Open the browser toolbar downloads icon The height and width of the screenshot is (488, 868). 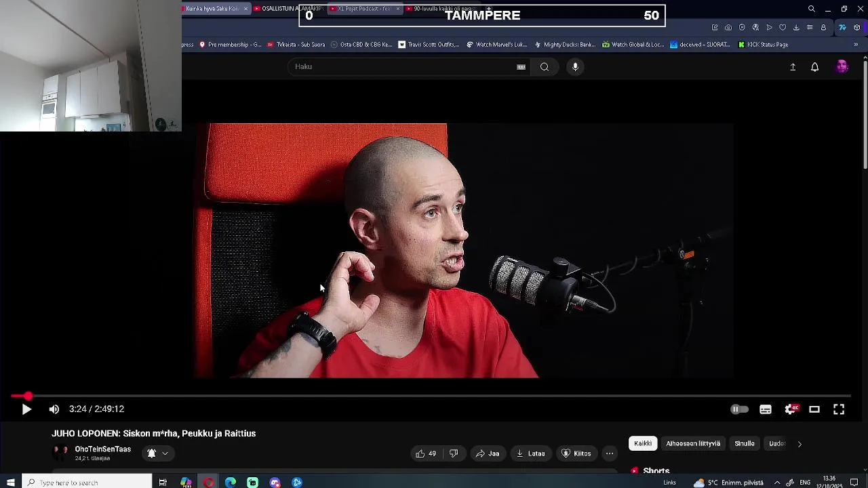click(x=796, y=28)
